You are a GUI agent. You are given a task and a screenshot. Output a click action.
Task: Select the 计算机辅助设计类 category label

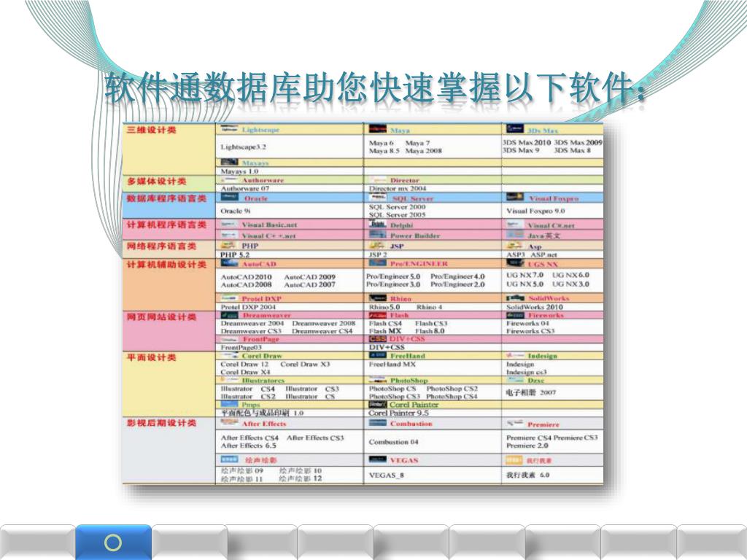tap(166, 264)
